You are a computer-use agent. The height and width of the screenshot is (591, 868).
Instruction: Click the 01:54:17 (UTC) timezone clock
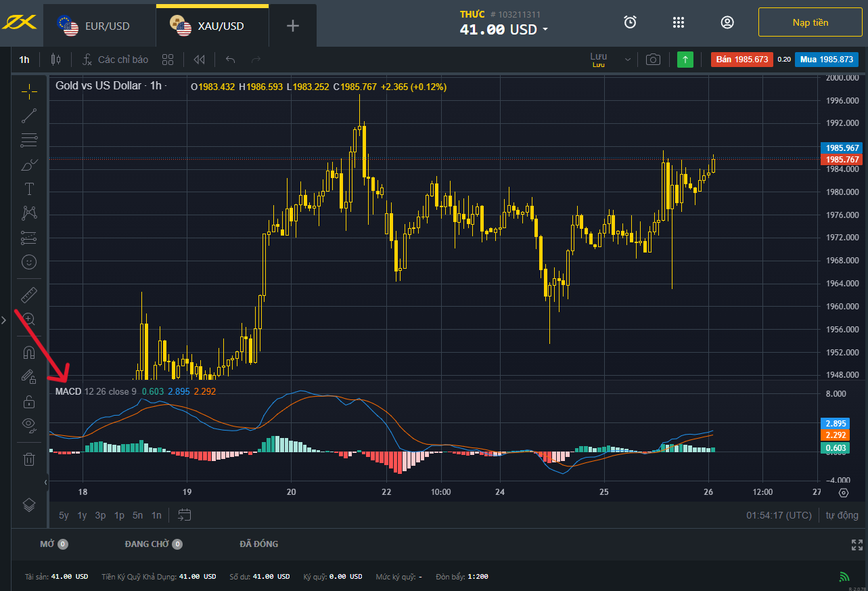tap(779, 515)
